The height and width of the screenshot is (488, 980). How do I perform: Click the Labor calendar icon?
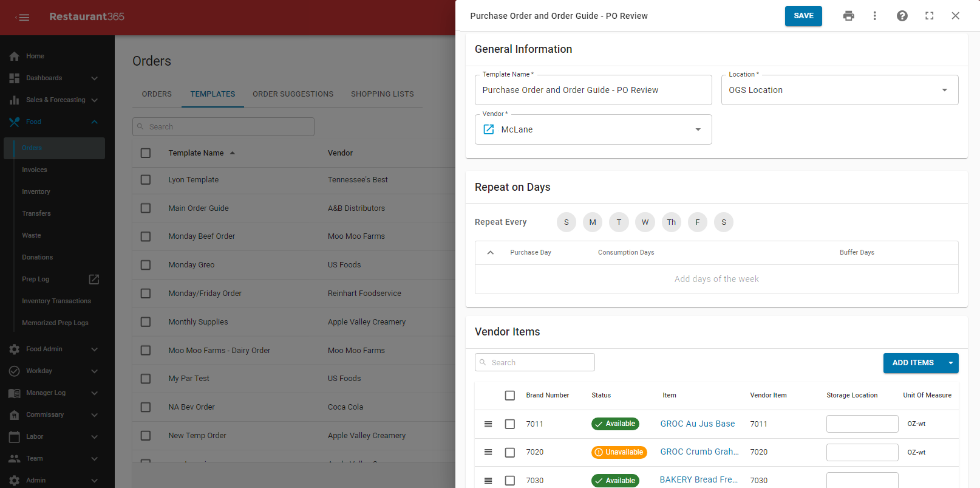[15, 436]
